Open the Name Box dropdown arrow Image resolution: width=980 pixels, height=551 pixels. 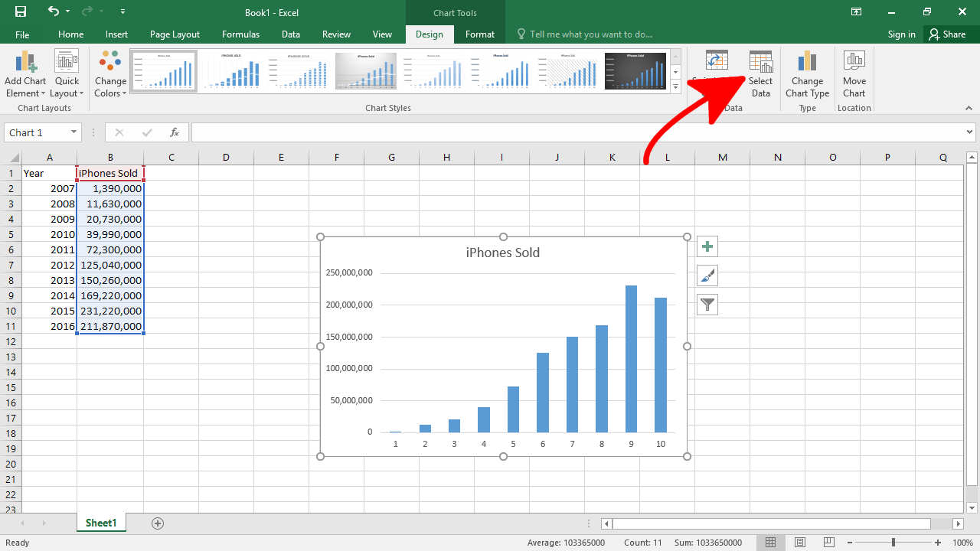pos(73,132)
